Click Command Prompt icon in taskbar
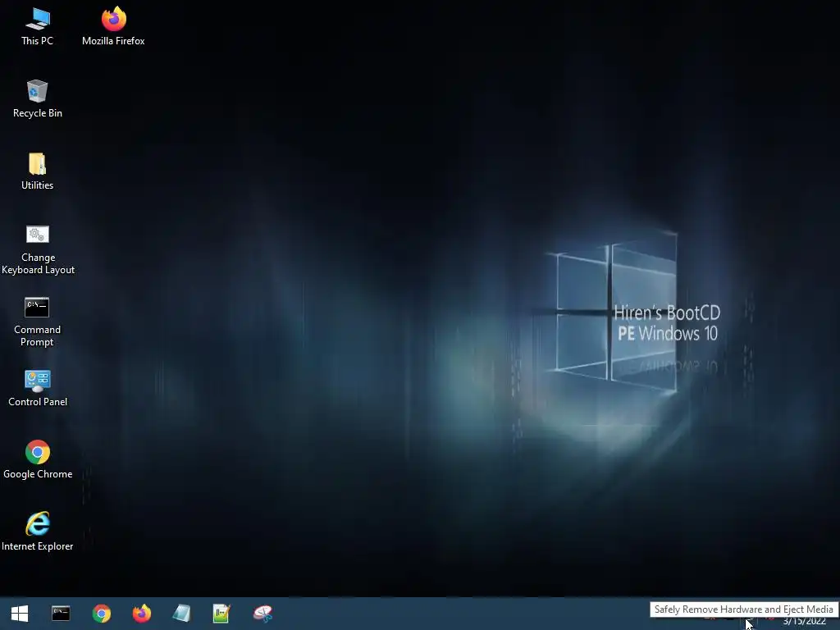The width and height of the screenshot is (840, 630). [61, 614]
